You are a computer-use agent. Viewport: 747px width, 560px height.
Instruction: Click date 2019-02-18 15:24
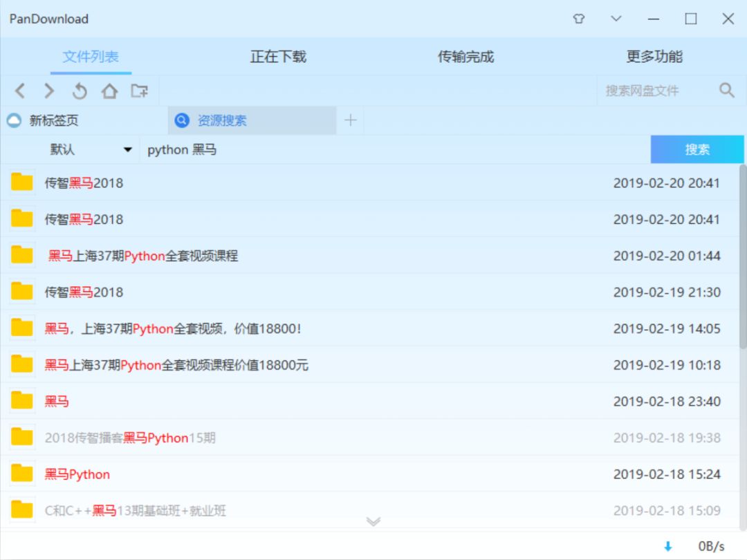click(x=667, y=474)
